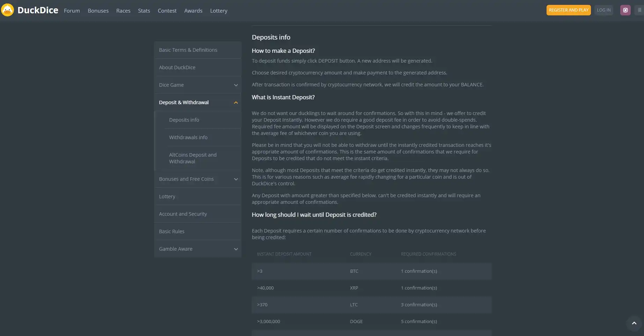Click '1 confirmation(s)' in BTC row
This screenshot has height=336, width=644.
tap(419, 271)
